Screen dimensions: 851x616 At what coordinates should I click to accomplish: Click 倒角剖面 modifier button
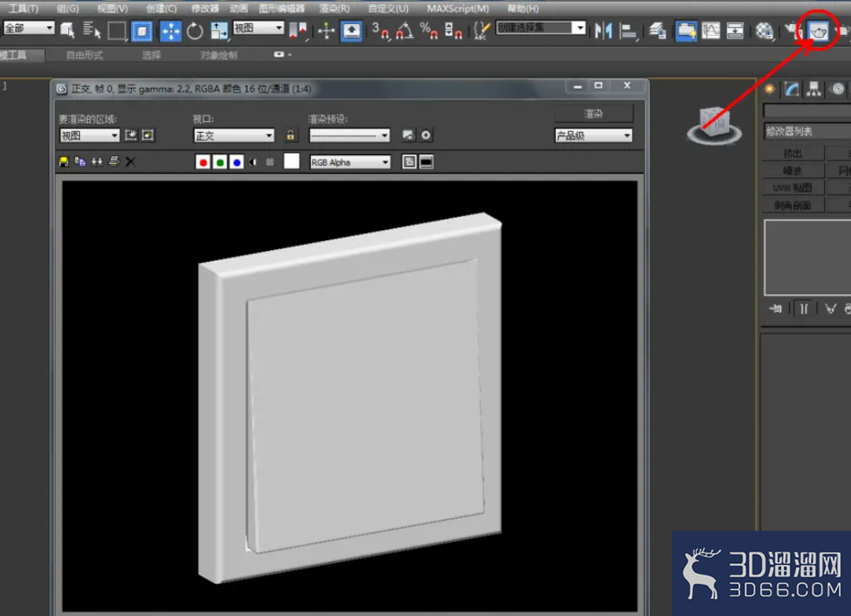(x=793, y=205)
